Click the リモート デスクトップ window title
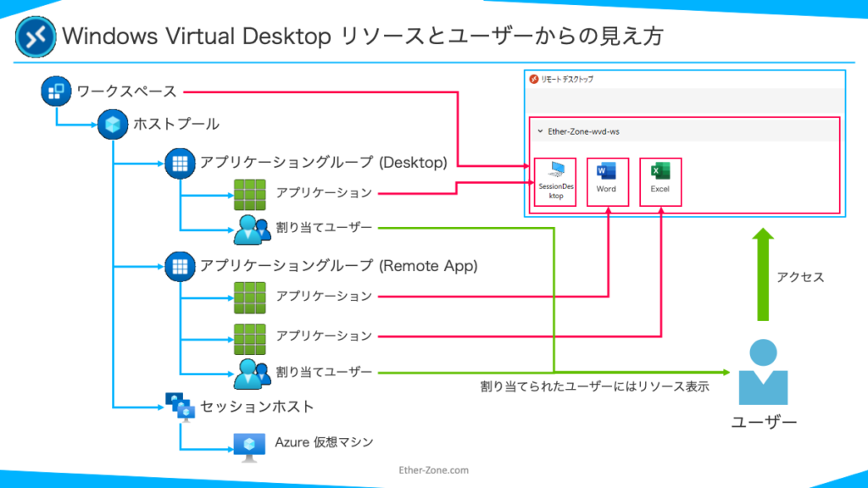The height and width of the screenshot is (488, 868). coord(567,79)
